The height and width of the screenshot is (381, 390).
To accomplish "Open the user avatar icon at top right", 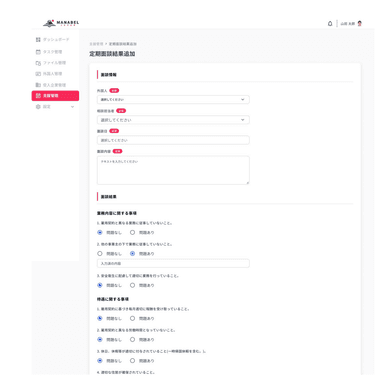I will tap(360, 24).
